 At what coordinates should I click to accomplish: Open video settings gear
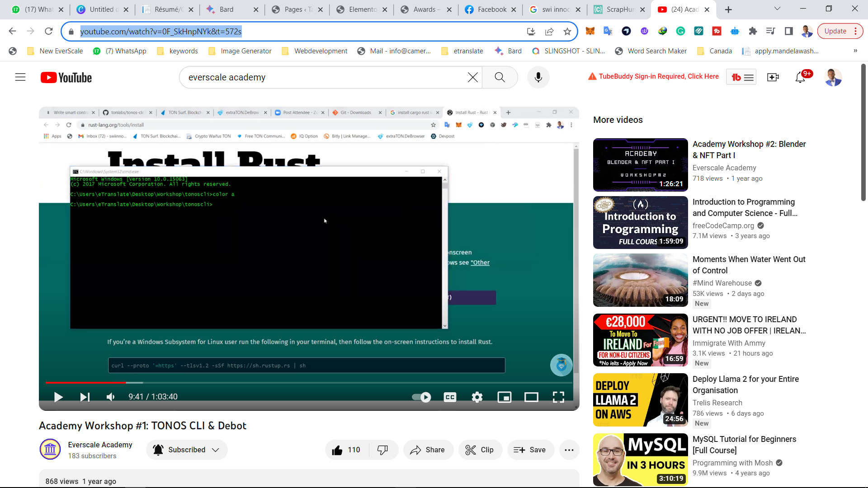click(x=477, y=397)
